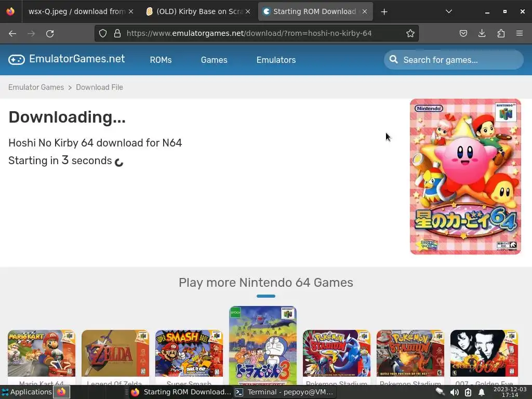Image resolution: width=532 pixels, height=399 pixels.
Task: View site security padlock info
Action: point(117,33)
